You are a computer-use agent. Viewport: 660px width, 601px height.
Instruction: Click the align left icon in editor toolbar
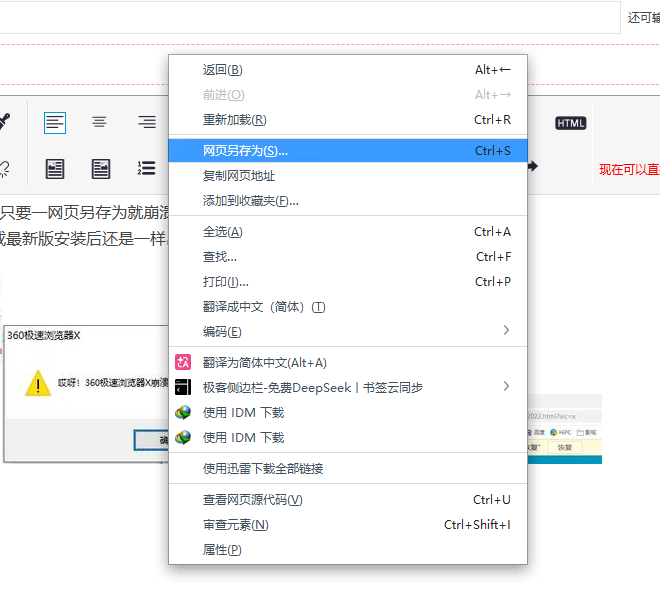[x=55, y=122]
